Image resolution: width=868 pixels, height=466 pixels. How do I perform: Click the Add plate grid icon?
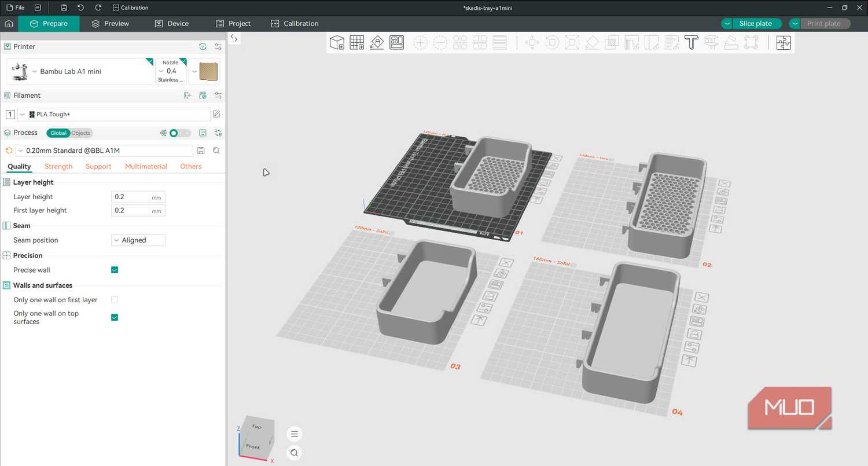(357, 42)
